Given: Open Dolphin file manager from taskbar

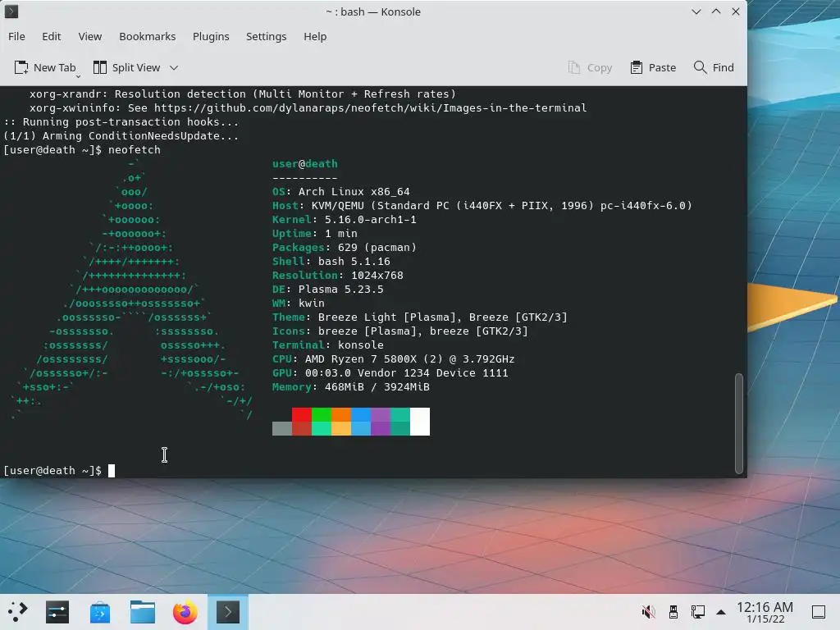Looking at the screenshot, I should [143, 612].
